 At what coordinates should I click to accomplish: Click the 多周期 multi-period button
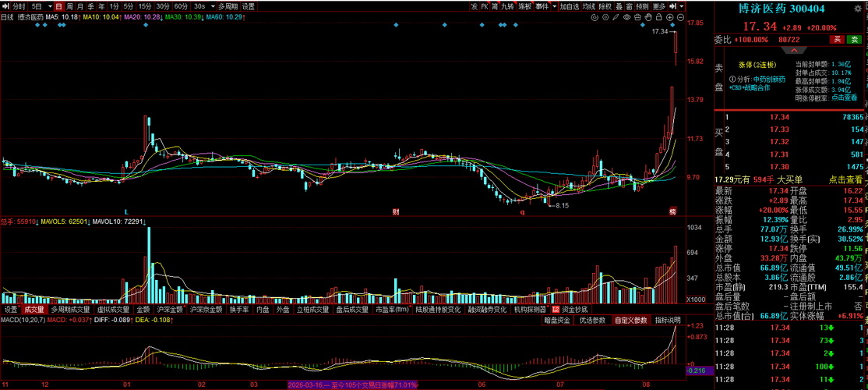click(x=228, y=7)
